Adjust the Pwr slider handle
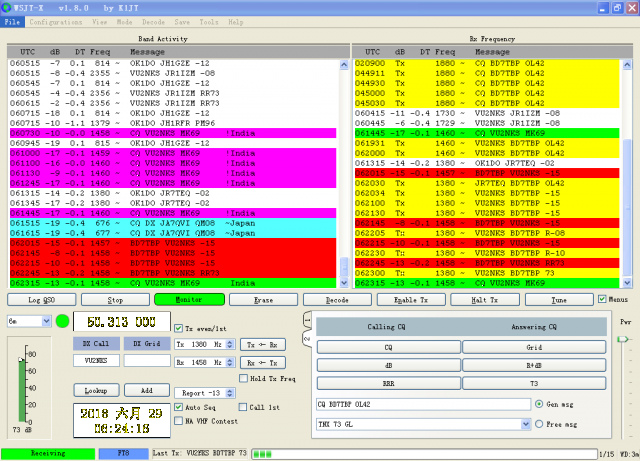640x461 pixels. pyautogui.click(x=622, y=339)
